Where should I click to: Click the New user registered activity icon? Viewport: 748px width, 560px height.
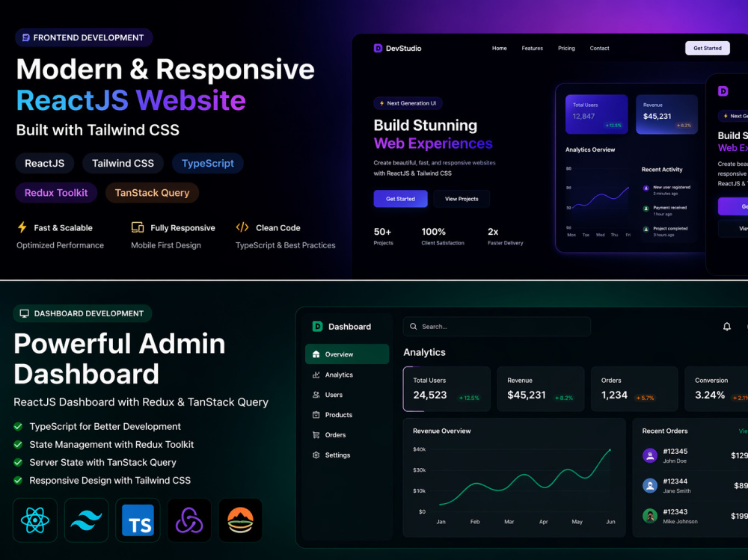pos(646,188)
